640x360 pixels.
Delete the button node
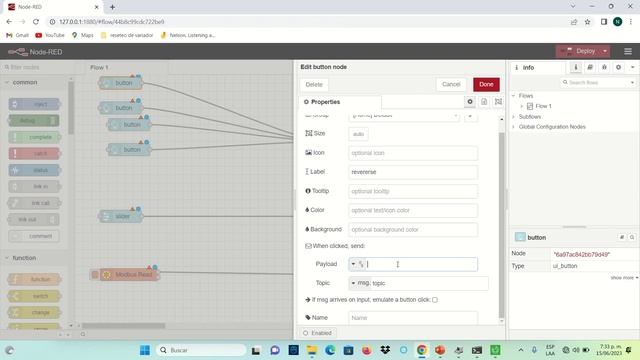coord(314,84)
